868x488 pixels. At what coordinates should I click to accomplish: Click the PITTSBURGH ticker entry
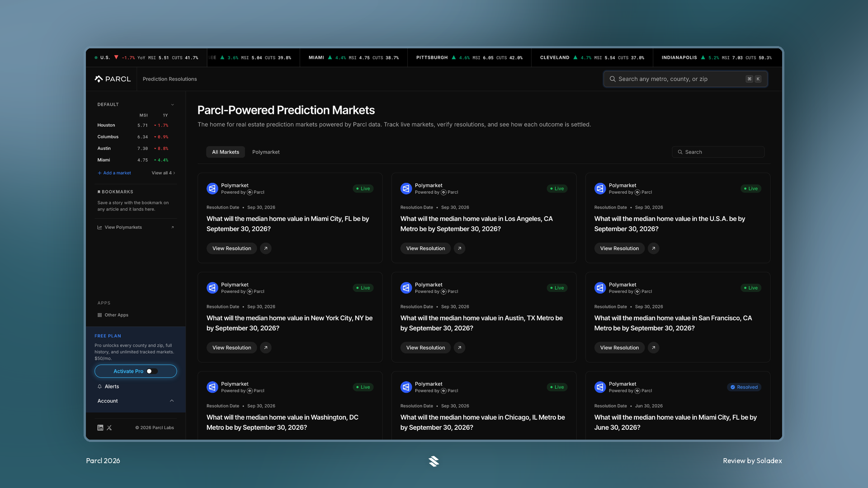pos(469,58)
